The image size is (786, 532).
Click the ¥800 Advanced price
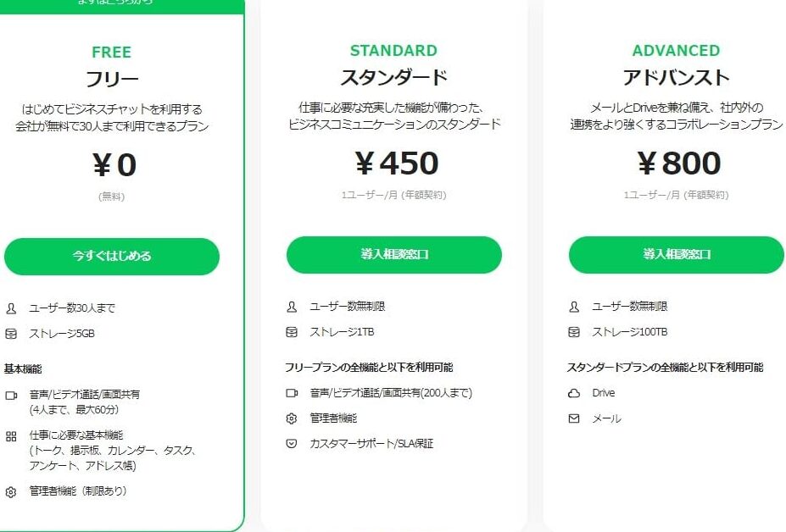(678, 163)
